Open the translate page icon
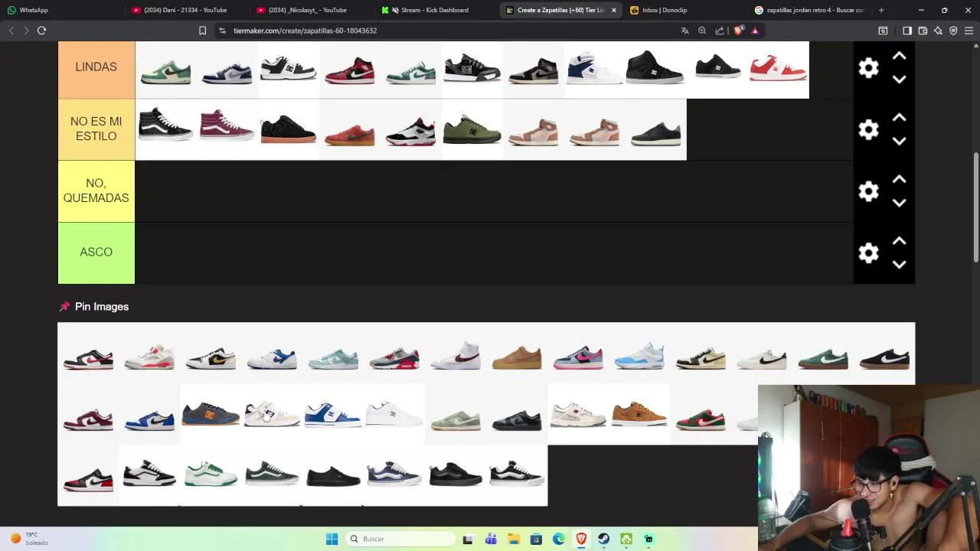Screen dimensions: 980x551 click(x=684, y=31)
